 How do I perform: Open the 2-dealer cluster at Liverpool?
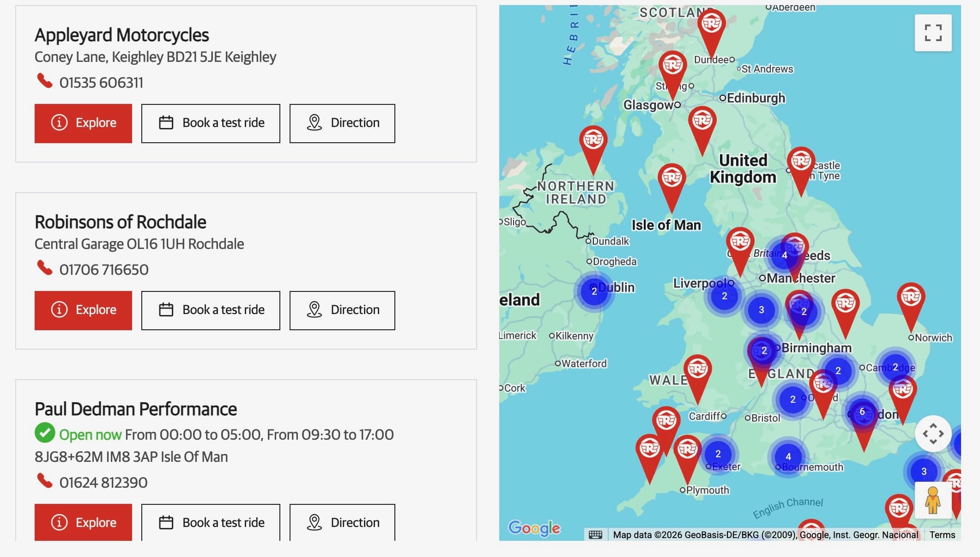point(724,296)
